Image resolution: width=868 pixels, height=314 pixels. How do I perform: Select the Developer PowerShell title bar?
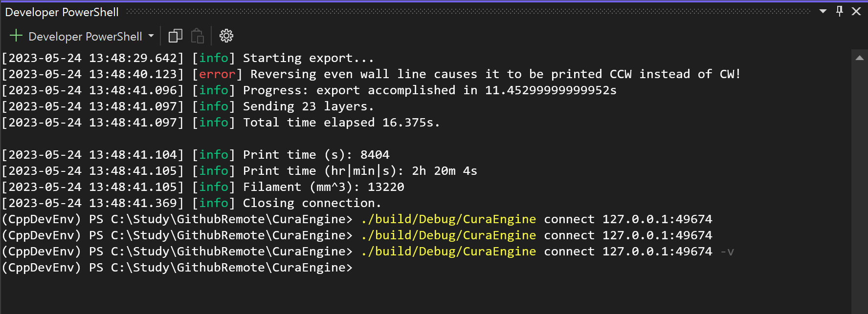click(62, 12)
